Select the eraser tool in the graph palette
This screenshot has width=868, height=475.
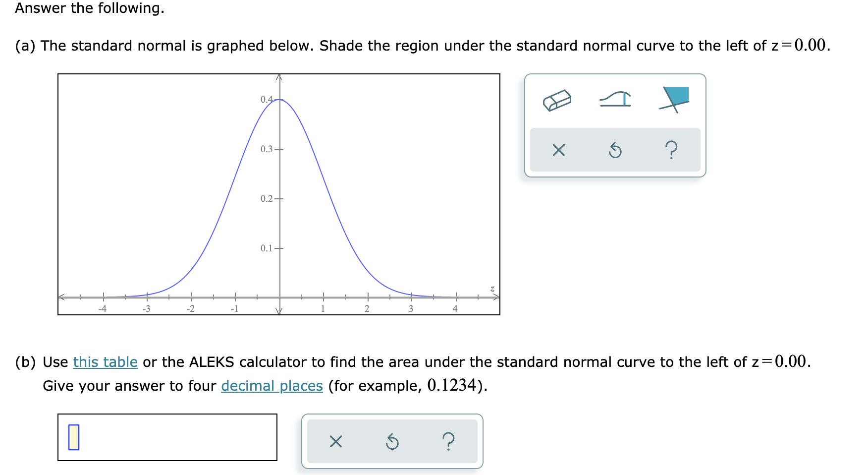556,99
